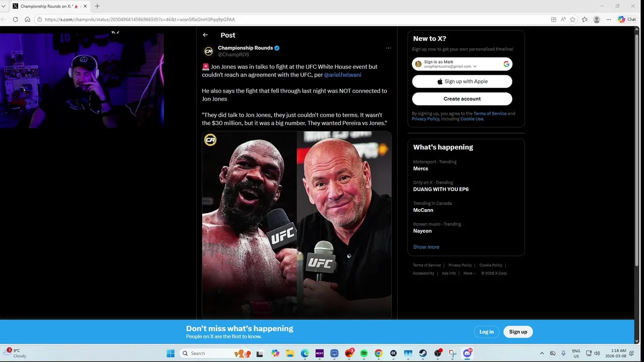Open File Explorer on taskbar
Screen dimensions: 644x362
[x=290, y=353]
